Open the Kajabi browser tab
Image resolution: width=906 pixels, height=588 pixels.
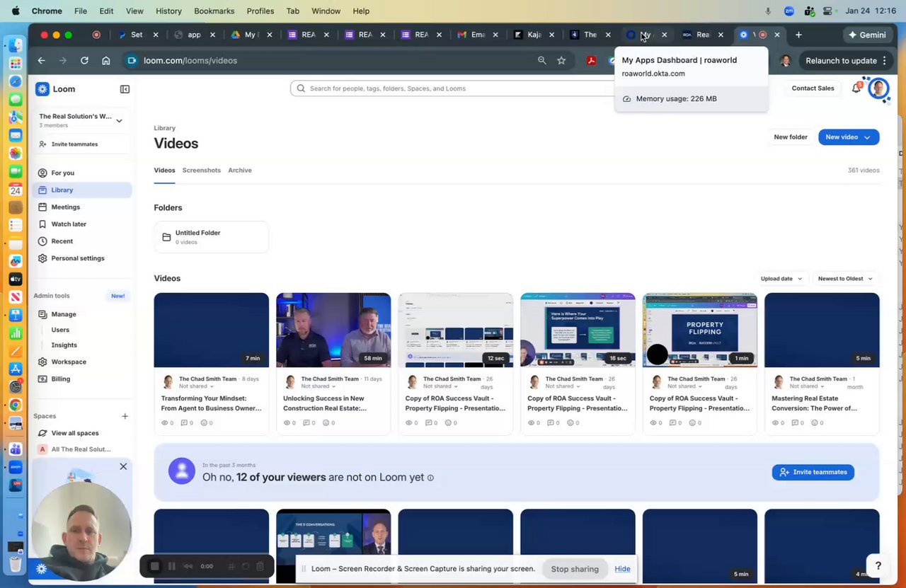533,35
